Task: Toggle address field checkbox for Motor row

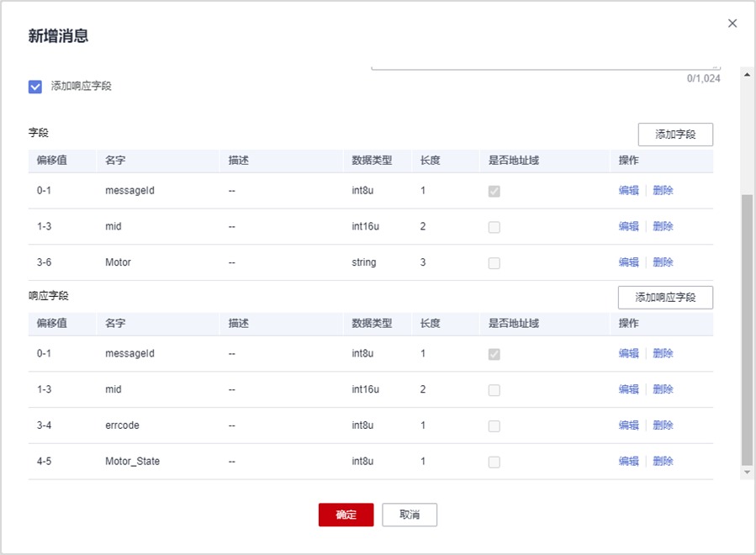Action: click(494, 263)
